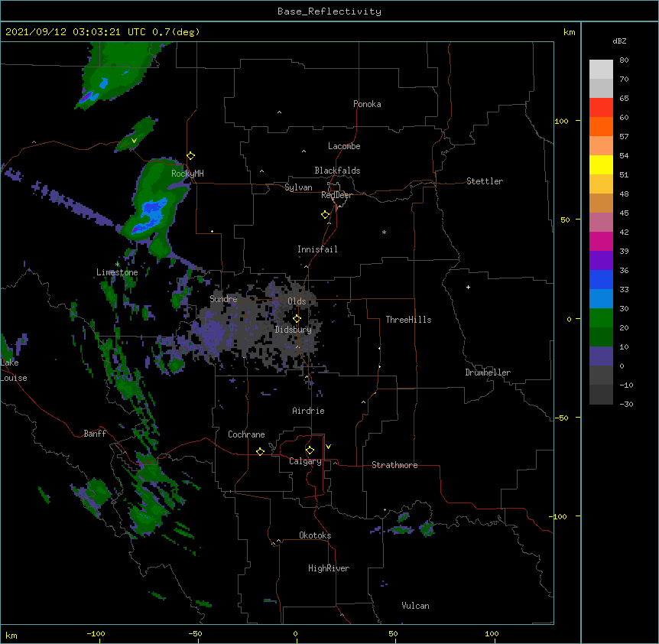Click the Calgary label
Viewport: 659px width, 644px height.
click(305, 461)
